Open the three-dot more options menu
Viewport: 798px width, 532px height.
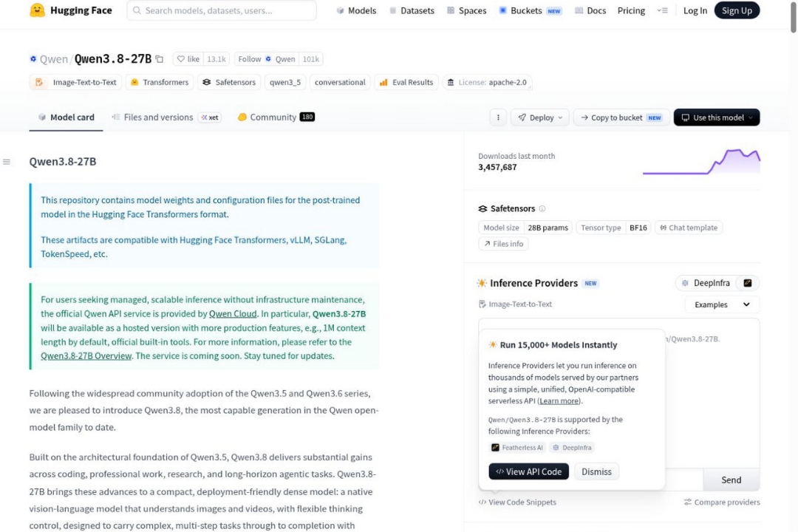498,117
